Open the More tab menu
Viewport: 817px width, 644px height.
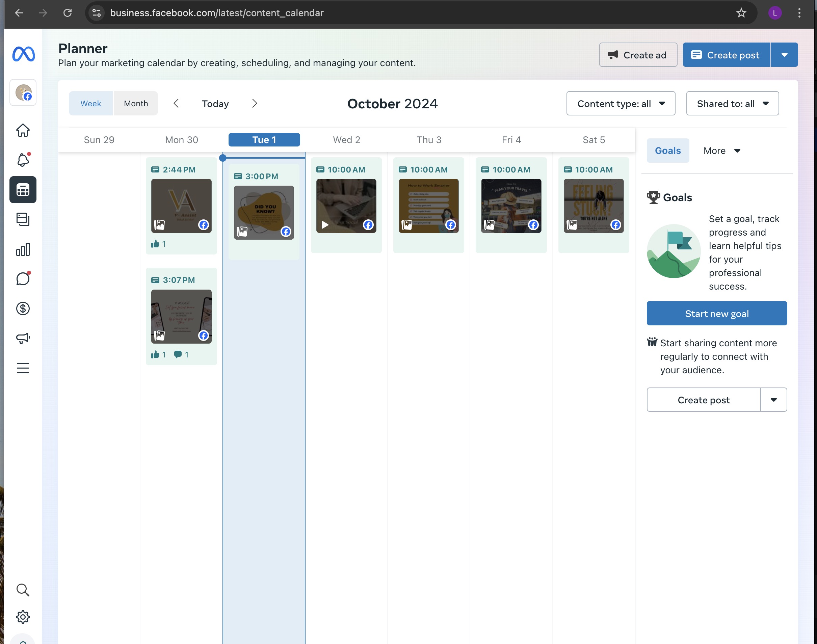pos(721,151)
